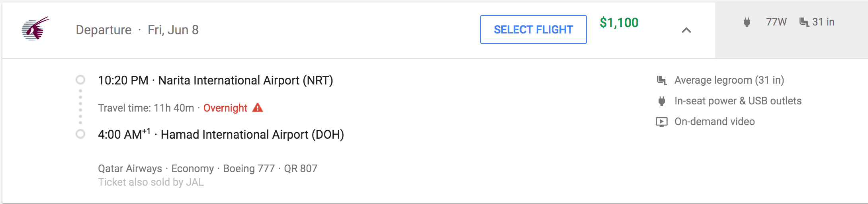Click the Departure Fri, Jun 8 header
The width and height of the screenshot is (868, 204).
(x=137, y=30)
